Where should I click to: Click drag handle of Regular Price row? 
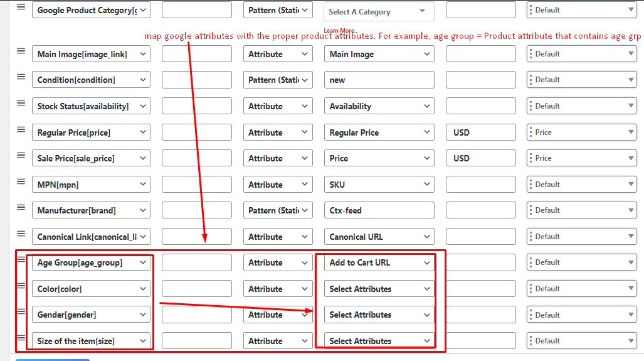[21, 129]
